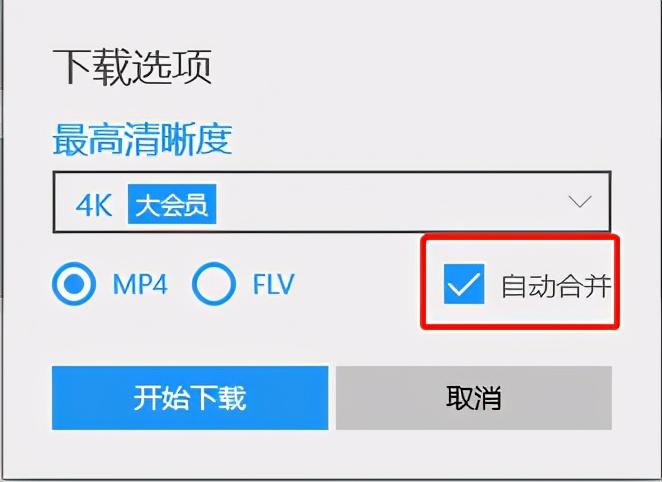The image size is (662, 482).
Task: Click the 下载选项 dialog title
Action: [x=132, y=67]
